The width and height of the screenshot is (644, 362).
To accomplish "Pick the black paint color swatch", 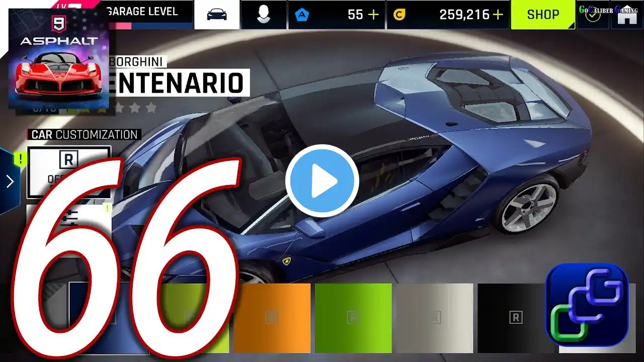I will [x=516, y=318].
